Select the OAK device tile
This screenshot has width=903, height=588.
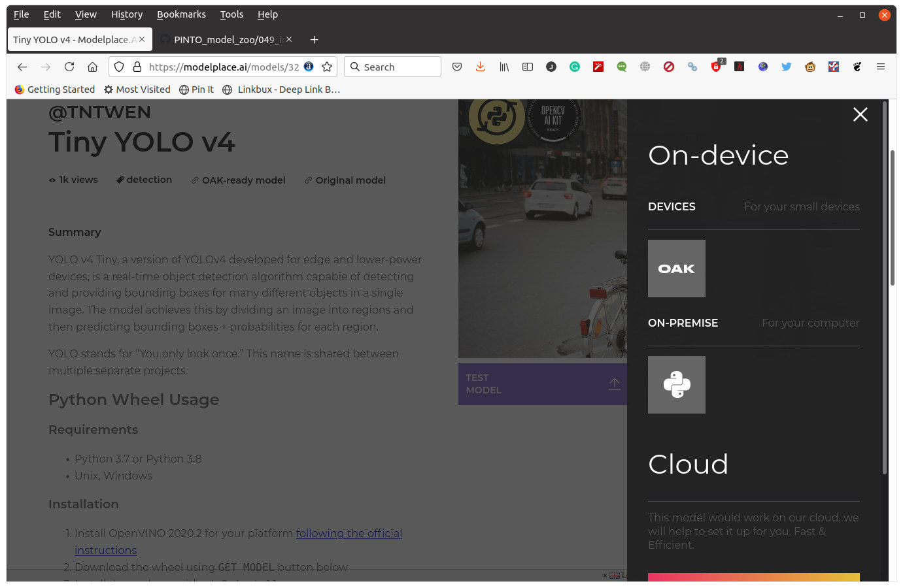click(677, 269)
